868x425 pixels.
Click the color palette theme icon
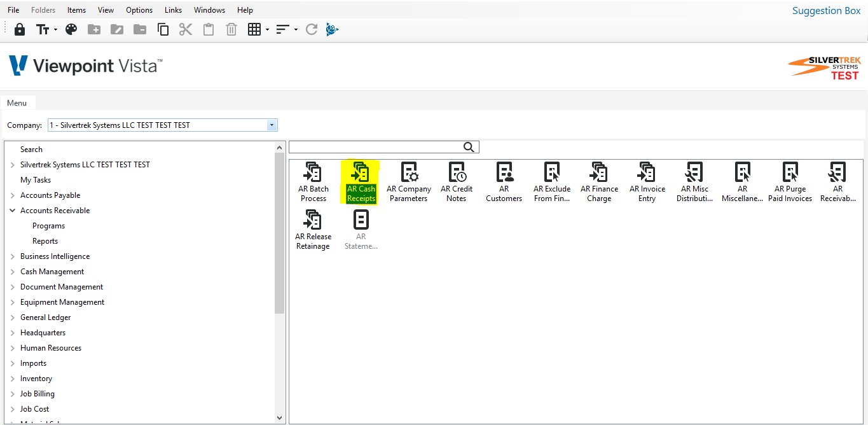coord(71,29)
